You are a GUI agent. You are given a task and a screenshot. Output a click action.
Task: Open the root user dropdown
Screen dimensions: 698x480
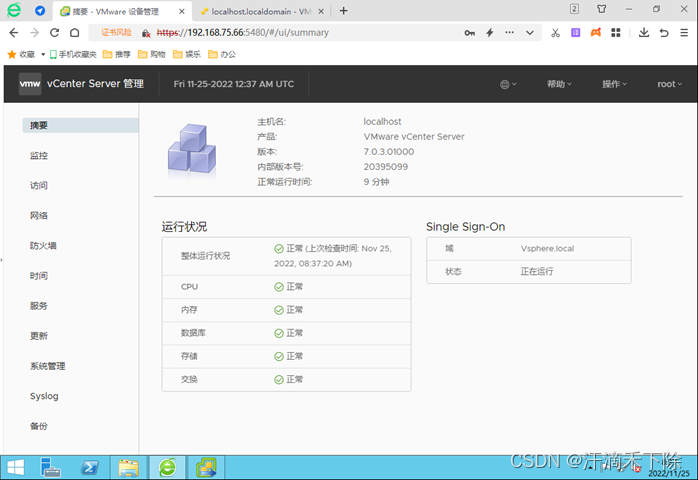coord(670,84)
